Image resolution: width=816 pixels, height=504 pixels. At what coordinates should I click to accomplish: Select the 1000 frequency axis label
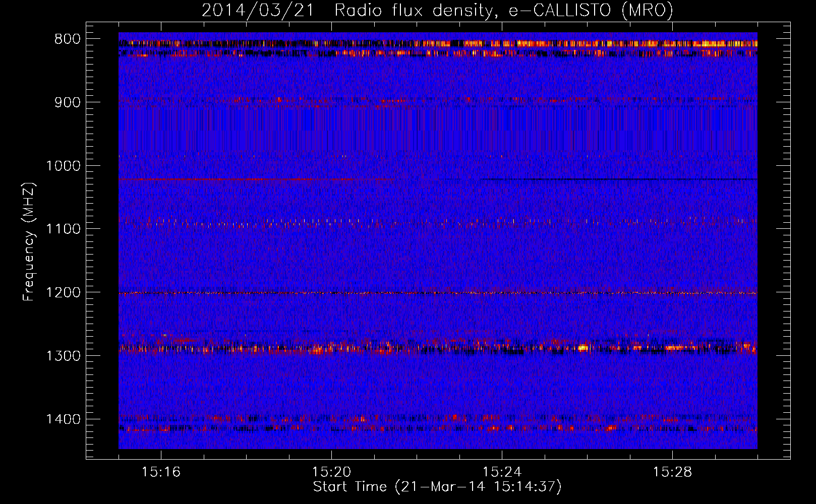[63, 166]
